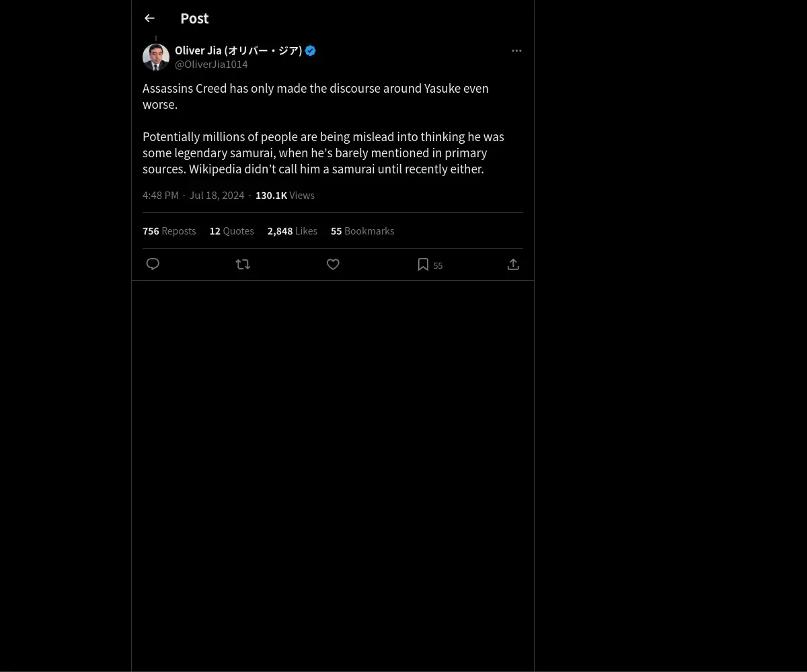807x672 pixels.
Task: Click the share upload icon
Action: point(513,264)
